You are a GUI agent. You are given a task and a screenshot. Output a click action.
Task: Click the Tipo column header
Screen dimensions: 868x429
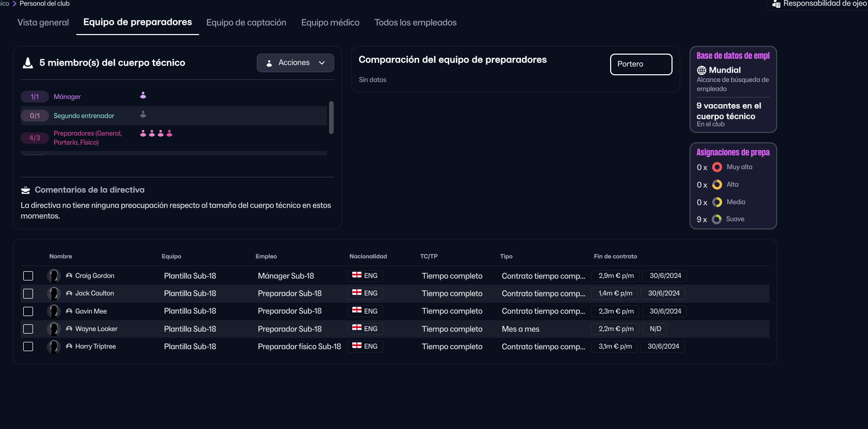click(506, 256)
